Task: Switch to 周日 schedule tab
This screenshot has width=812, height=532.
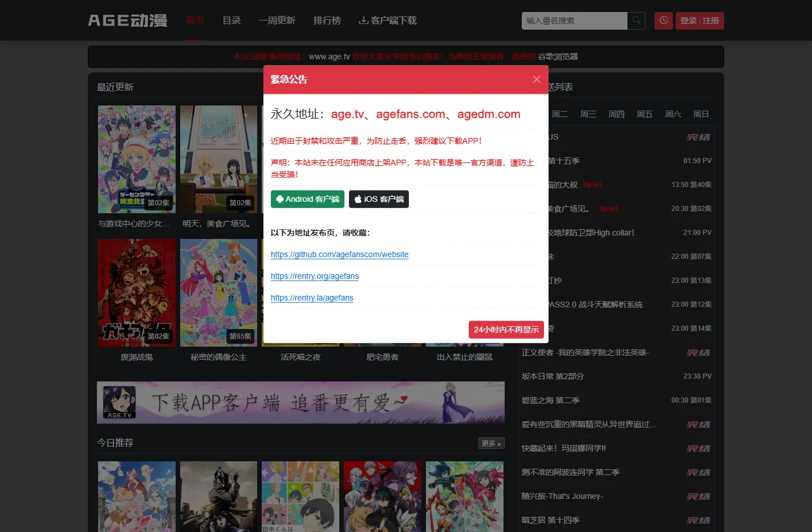Action: pos(701,114)
